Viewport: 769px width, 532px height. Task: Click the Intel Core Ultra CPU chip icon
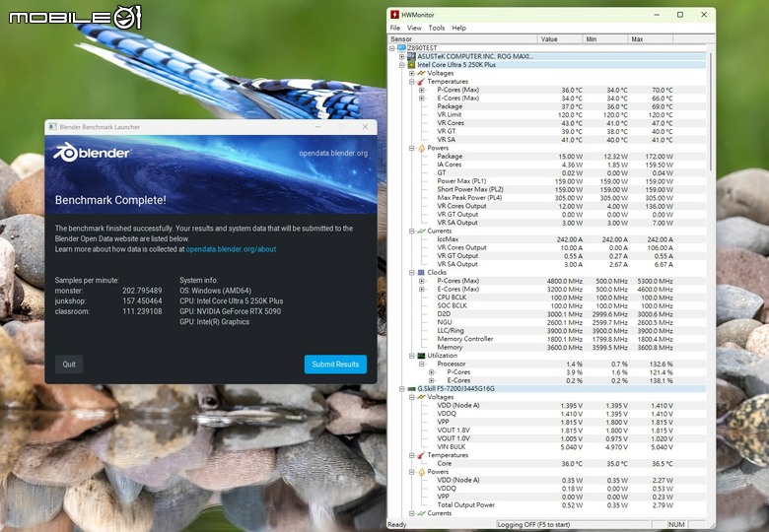click(411, 65)
